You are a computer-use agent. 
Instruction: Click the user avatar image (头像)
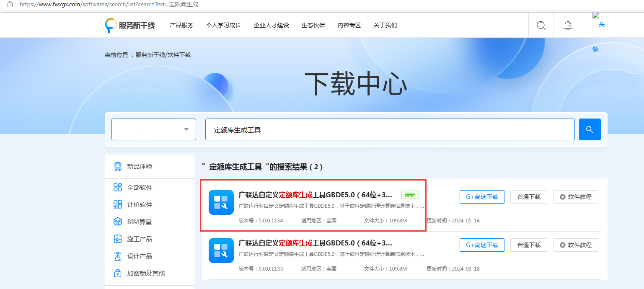pyautogui.click(x=599, y=33)
